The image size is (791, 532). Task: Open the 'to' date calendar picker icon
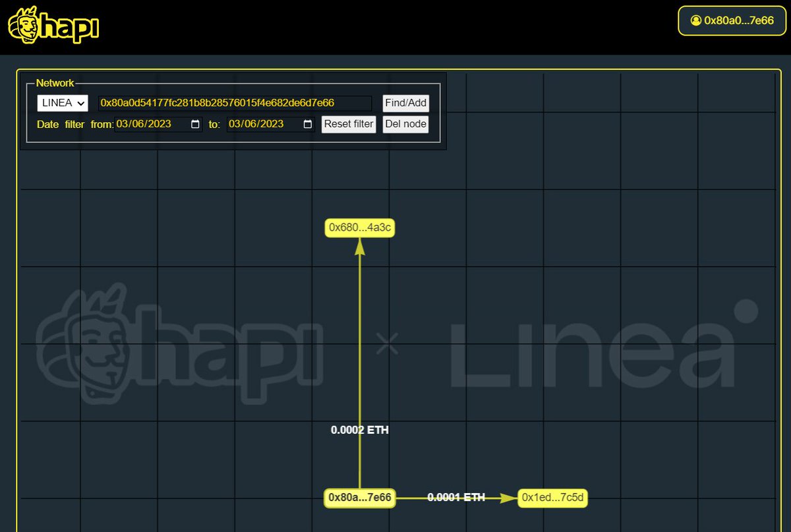(x=307, y=124)
